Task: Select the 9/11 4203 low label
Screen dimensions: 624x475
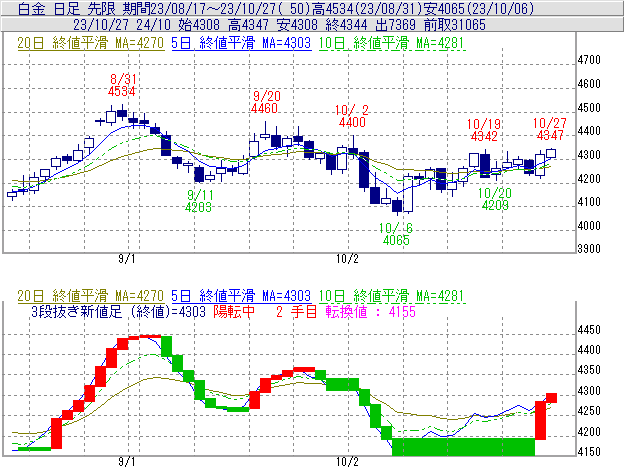Action: 199,201
